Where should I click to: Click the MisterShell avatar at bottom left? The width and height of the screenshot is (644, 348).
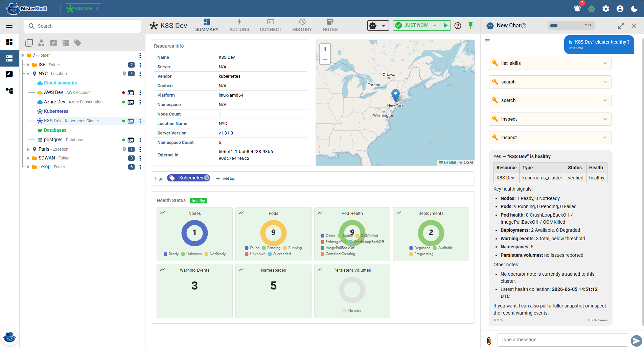point(9,337)
